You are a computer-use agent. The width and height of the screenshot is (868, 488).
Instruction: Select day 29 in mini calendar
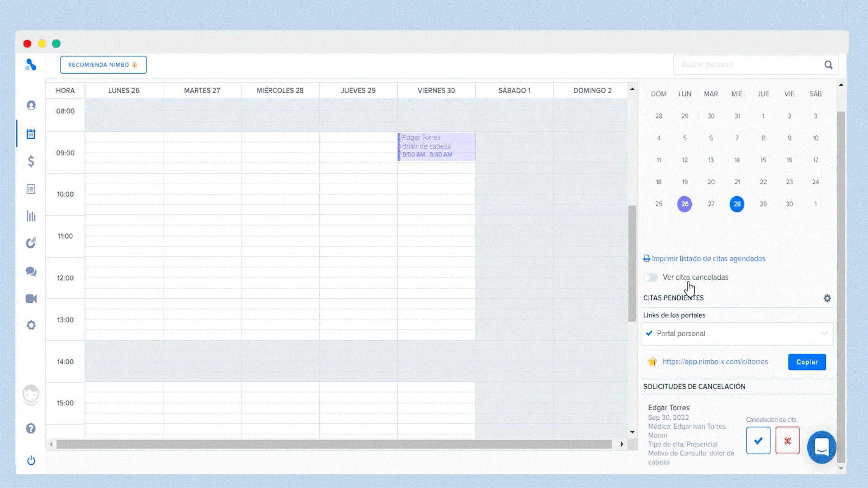click(x=763, y=204)
